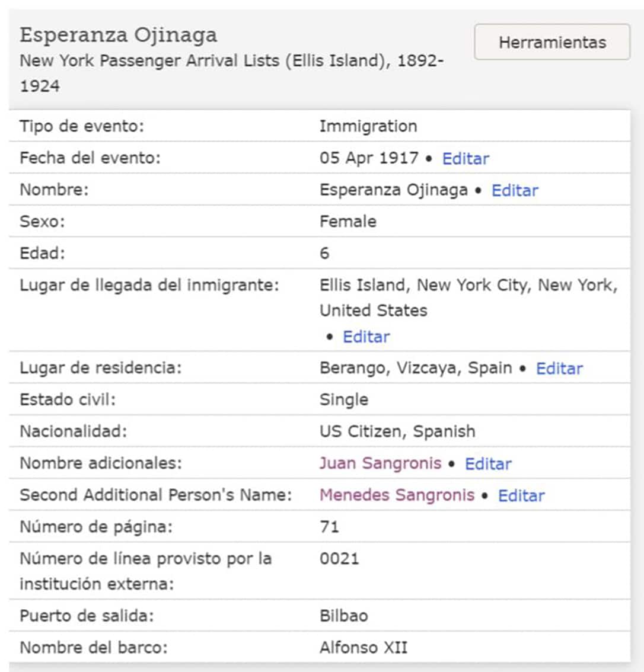Click the age value 6
This screenshot has height=672, width=644.
coord(323,253)
